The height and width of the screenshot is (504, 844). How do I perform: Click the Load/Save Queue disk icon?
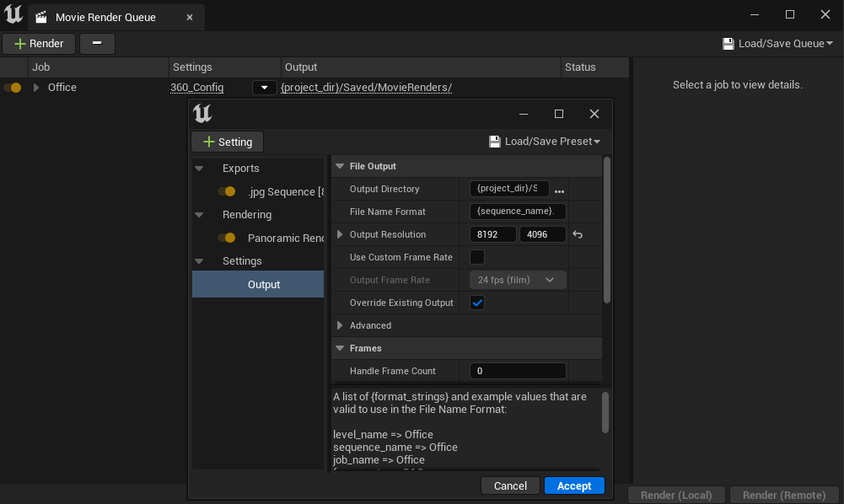pyautogui.click(x=728, y=44)
